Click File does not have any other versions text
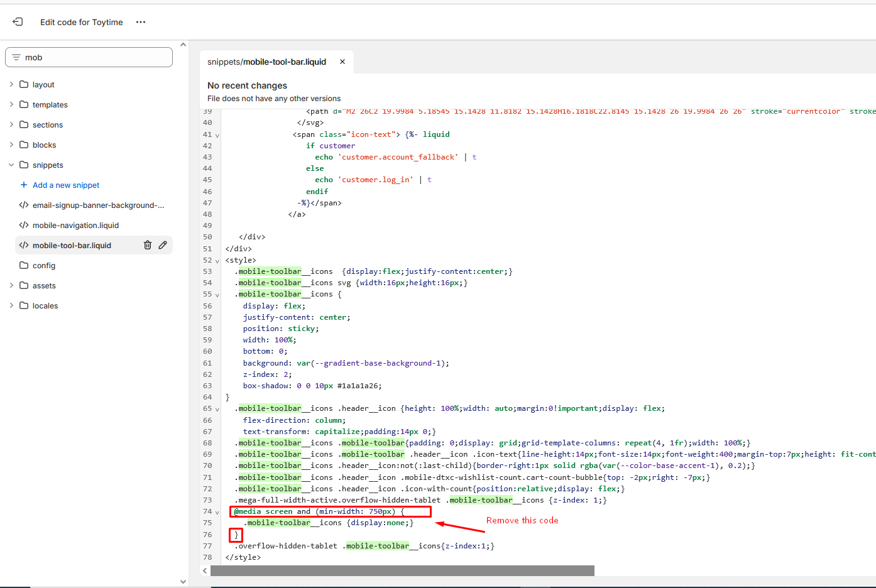The width and height of the screenshot is (876, 588). [x=274, y=99]
